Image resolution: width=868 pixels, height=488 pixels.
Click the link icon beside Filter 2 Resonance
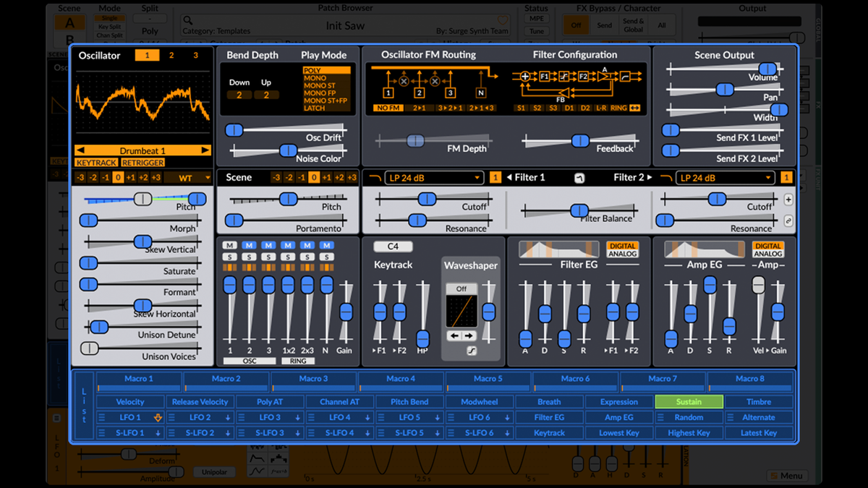[x=788, y=219]
